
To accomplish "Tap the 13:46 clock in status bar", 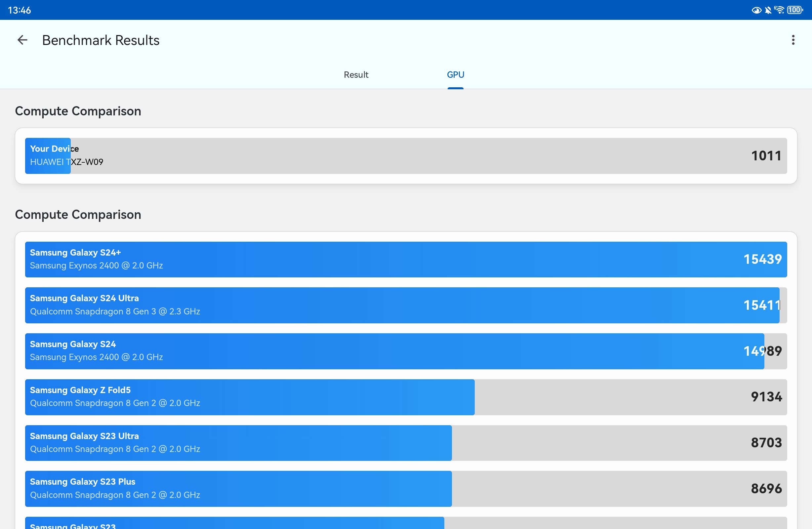I will 20,10.
